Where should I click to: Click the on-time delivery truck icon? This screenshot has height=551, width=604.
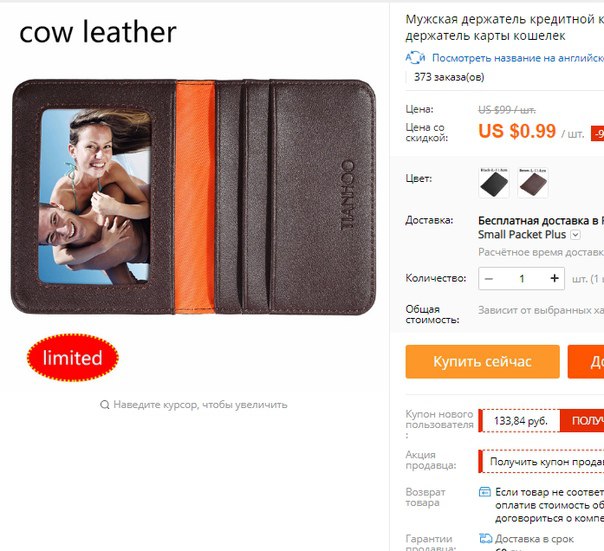coord(485,538)
